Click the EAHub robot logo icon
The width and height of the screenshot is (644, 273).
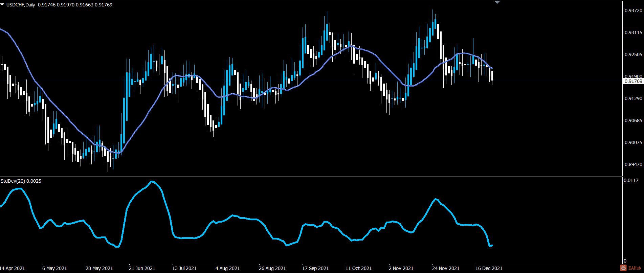[x=623, y=268]
